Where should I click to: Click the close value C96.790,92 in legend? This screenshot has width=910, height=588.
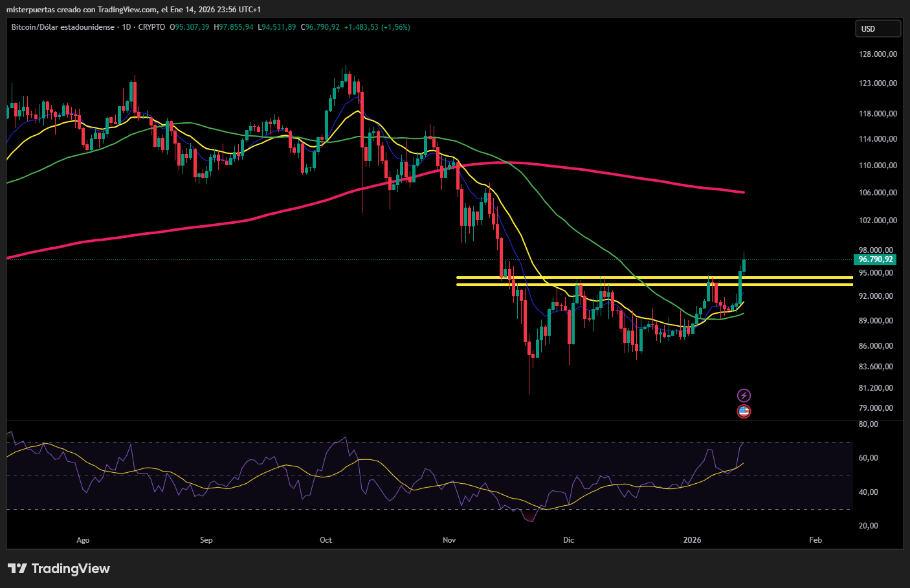(320, 27)
